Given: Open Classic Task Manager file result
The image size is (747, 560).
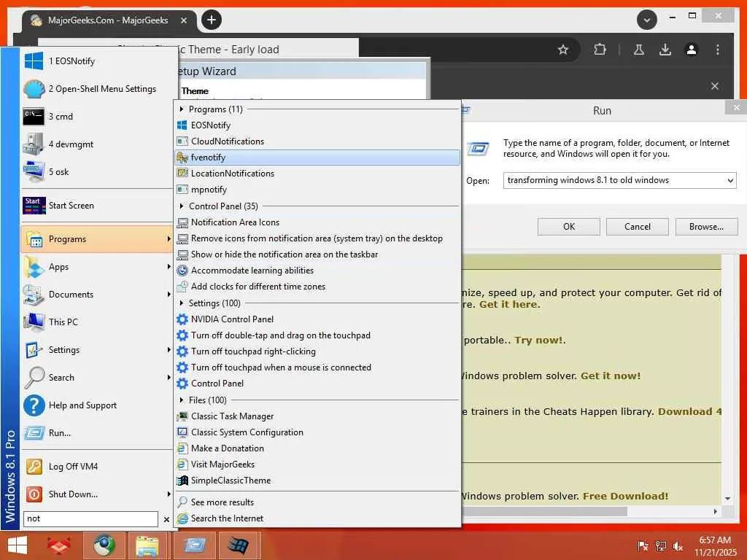Looking at the screenshot, I should tap(317, 416).
